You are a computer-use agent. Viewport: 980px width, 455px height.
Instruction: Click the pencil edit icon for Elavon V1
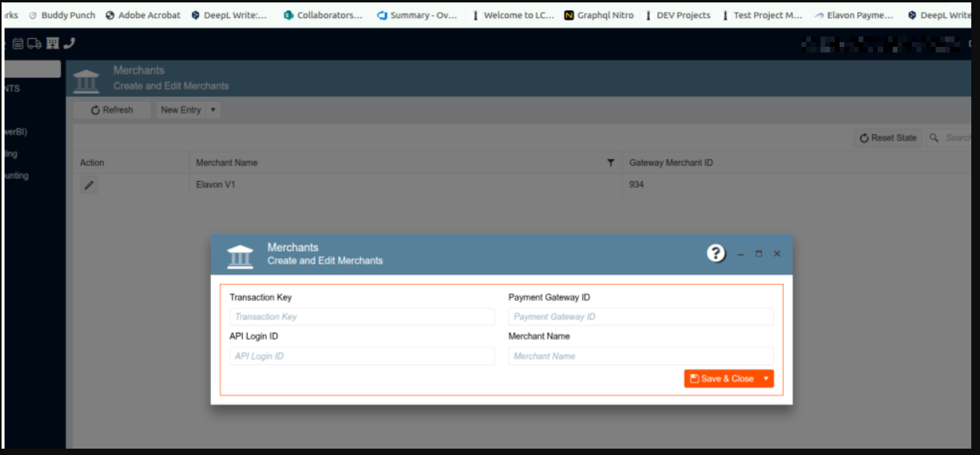(x=90, y=185)
